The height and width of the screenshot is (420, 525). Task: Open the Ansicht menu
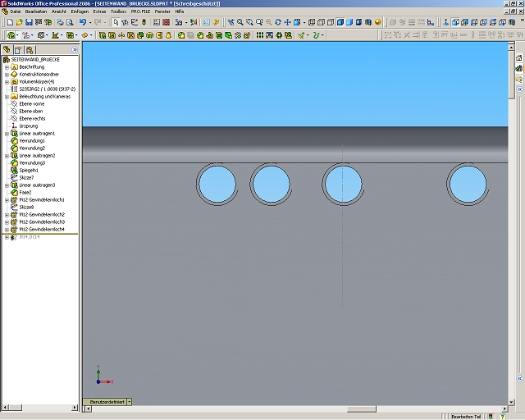click(x=58, y=11)
